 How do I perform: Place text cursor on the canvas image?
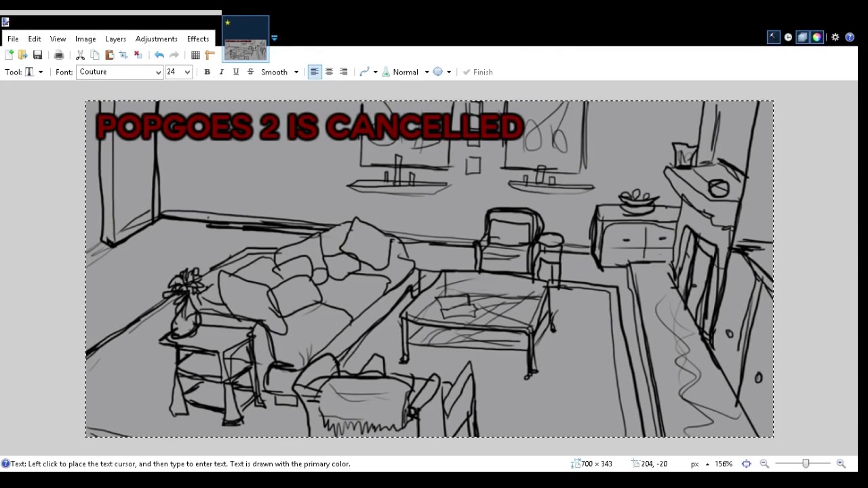[429, 269]
